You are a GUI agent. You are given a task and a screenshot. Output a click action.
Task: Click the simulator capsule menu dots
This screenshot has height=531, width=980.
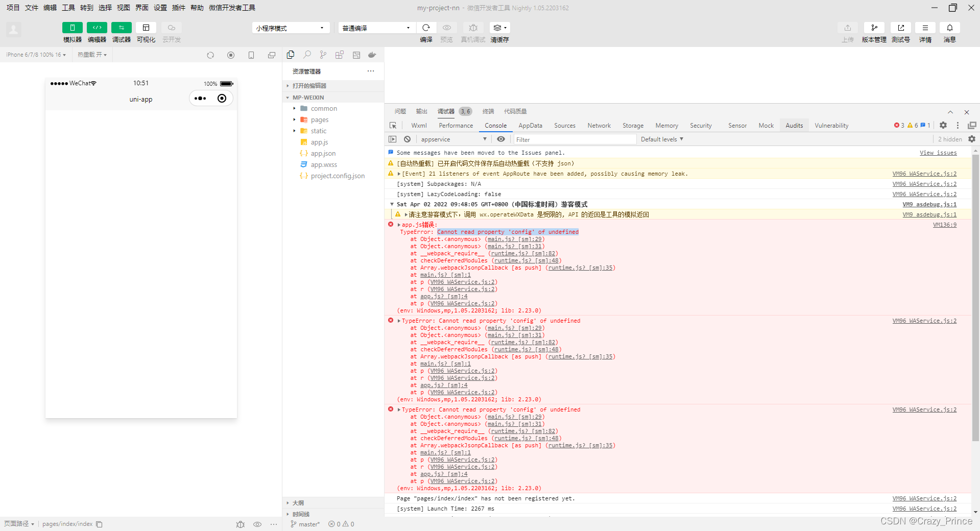[200, 99]
